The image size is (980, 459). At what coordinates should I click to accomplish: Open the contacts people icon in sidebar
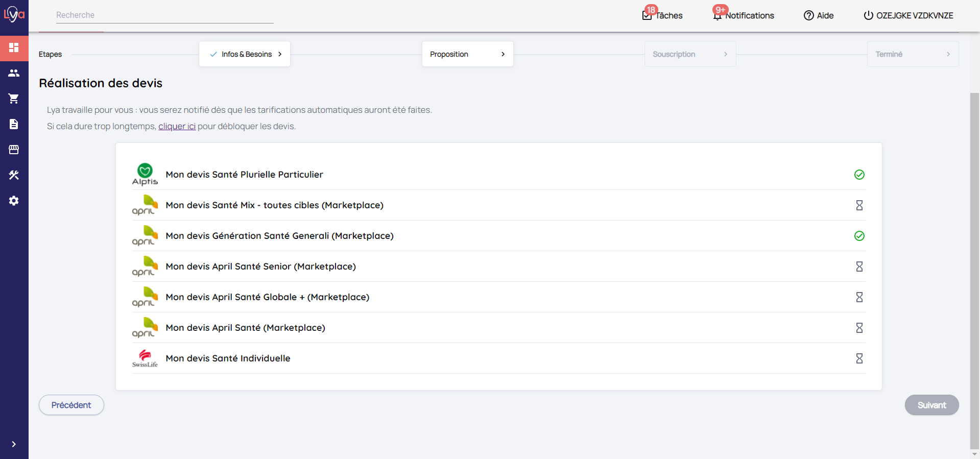14,73
